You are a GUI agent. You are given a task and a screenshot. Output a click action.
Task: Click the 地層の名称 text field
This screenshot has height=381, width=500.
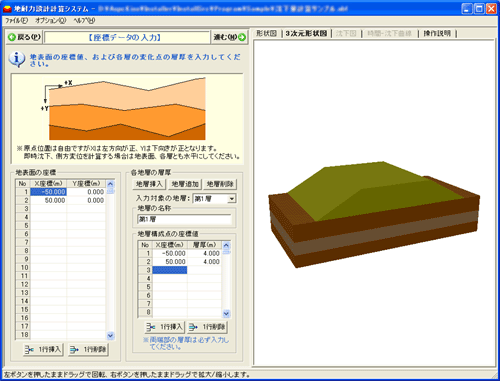click(x=184, y=219)
